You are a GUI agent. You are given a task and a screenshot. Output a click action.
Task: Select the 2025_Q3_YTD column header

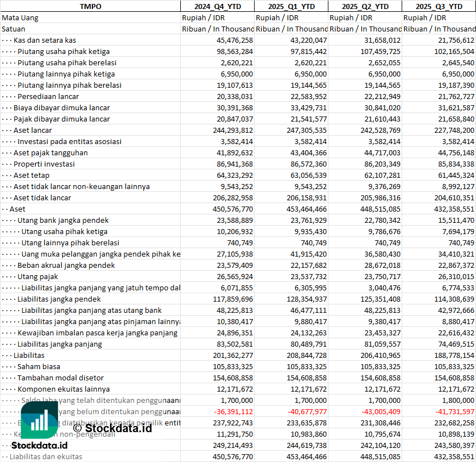point(439,6)
